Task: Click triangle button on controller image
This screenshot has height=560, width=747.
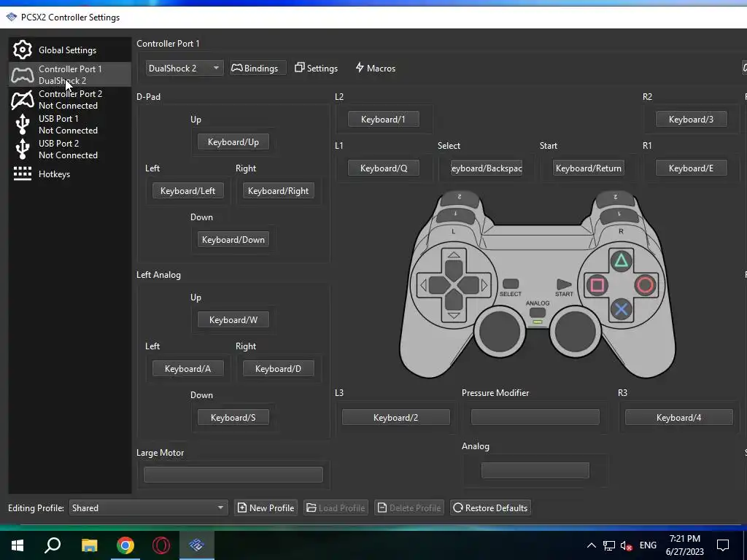Action: 621,261
